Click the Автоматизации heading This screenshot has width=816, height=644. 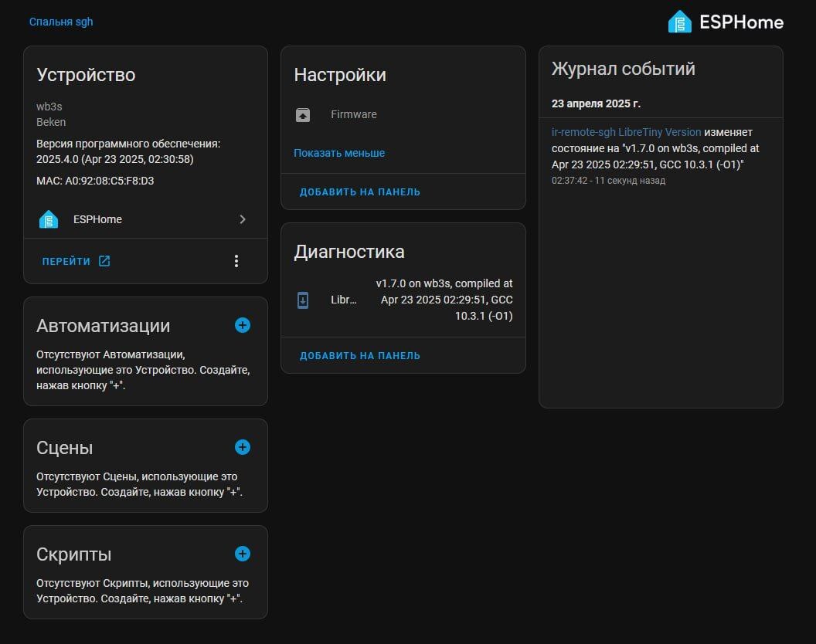[x=103, y=326]
